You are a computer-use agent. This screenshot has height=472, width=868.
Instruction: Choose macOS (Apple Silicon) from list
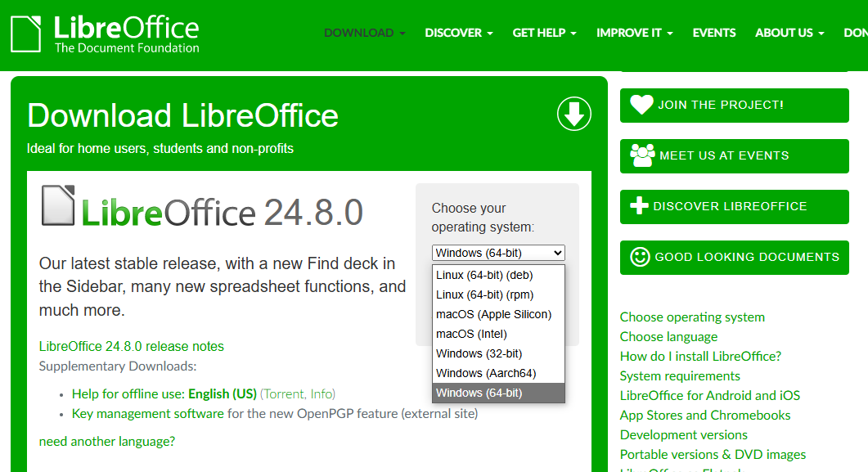click(493, 315)
